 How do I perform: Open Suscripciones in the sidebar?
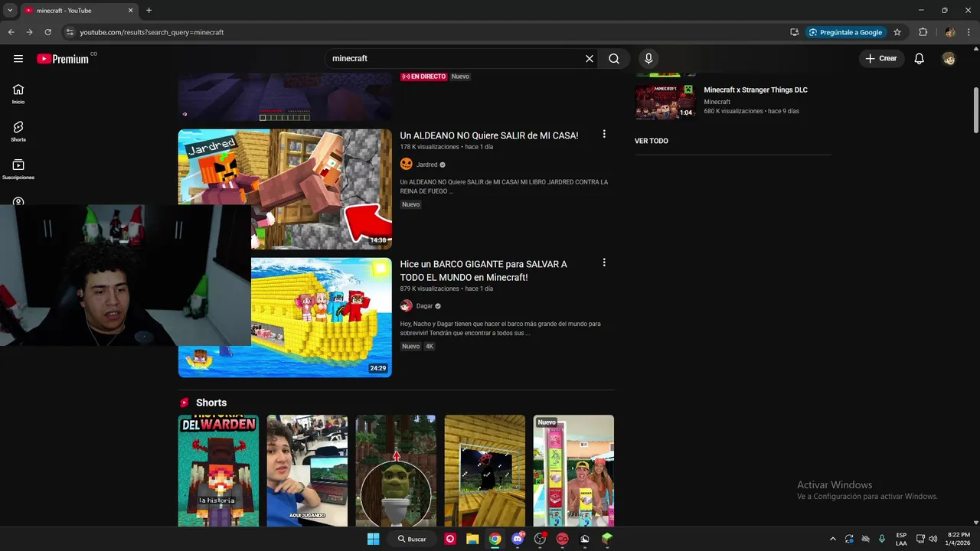[x=18, y=169]
